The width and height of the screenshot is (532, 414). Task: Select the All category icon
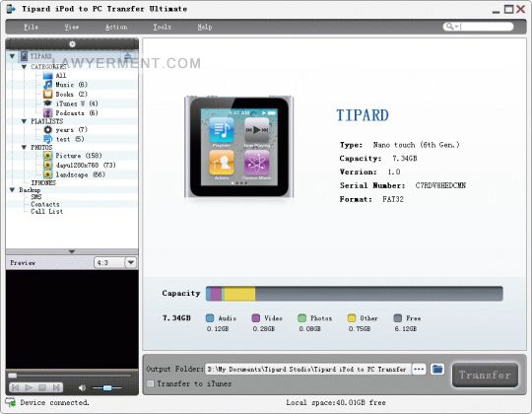48,75
